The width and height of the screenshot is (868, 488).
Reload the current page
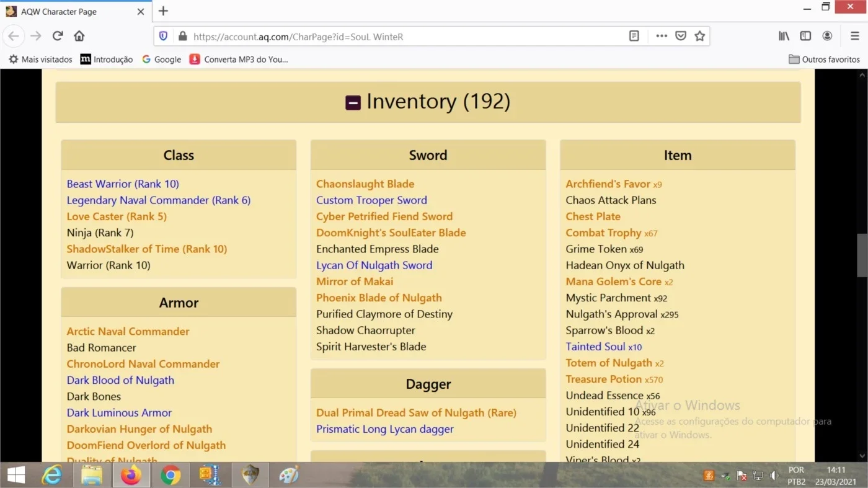pyautogui.click(x=58, y=36)
